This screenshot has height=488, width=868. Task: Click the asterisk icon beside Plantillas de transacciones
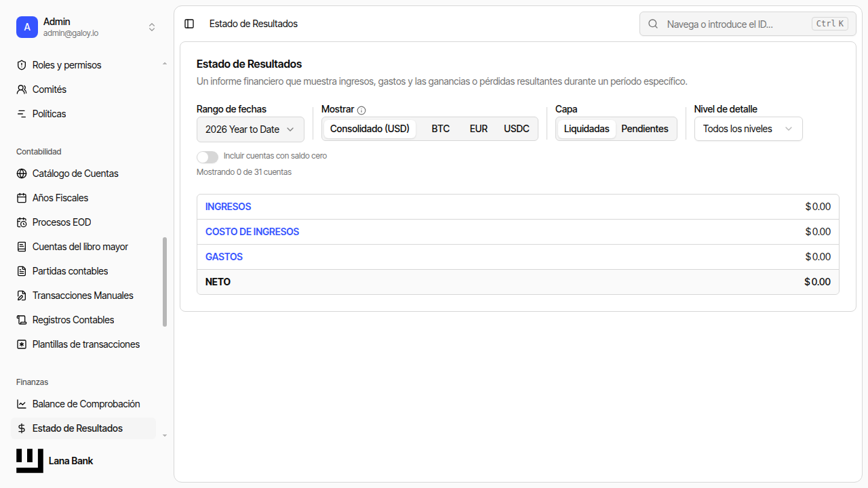(x=22, y=344)
